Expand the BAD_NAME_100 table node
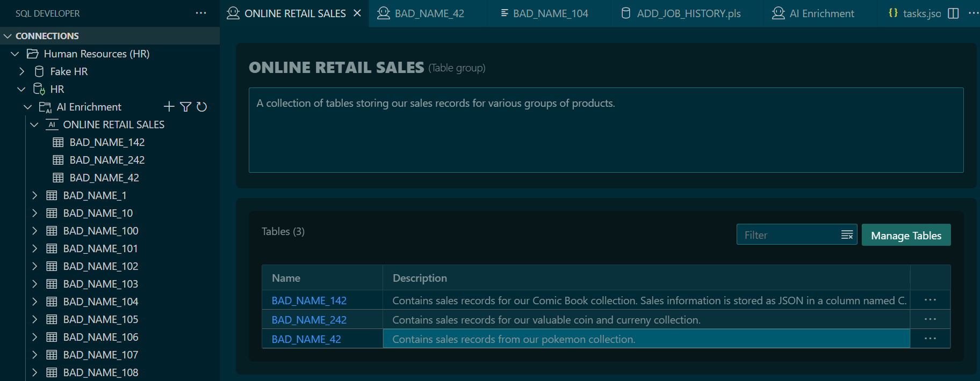980x381 pixels. click(x=35, y=231)
